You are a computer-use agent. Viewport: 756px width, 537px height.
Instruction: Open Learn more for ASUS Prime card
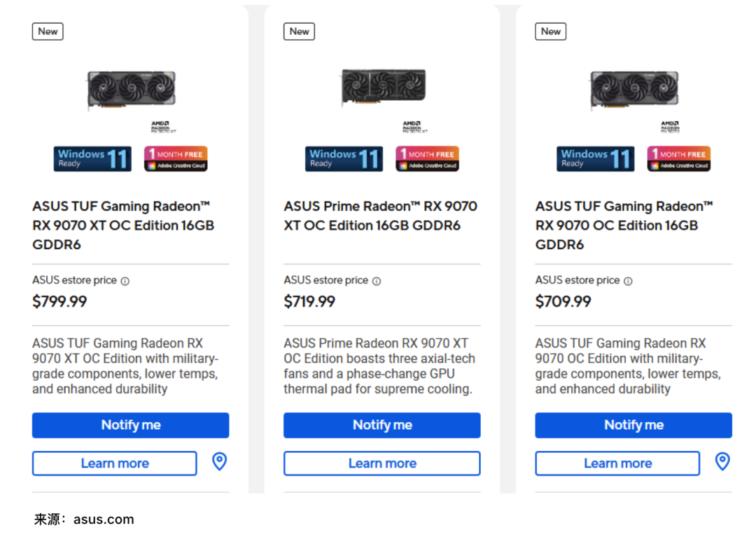(381, 463)
